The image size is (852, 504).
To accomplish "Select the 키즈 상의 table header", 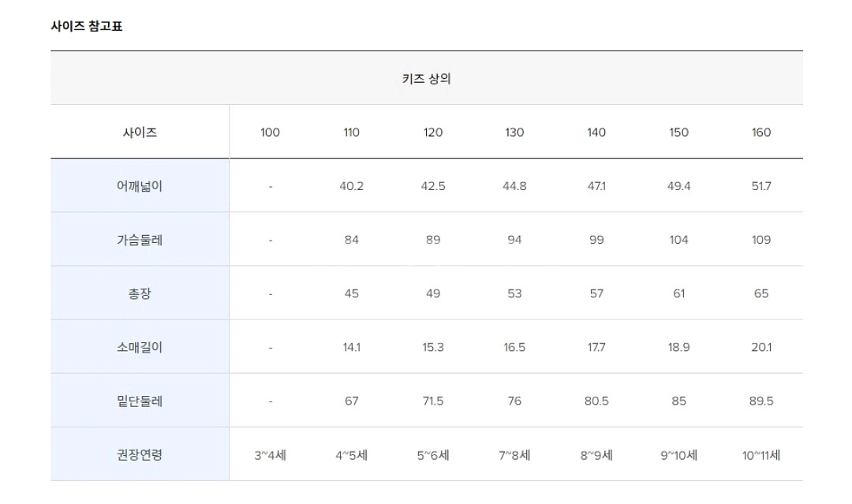I will [x=426, y=79].
